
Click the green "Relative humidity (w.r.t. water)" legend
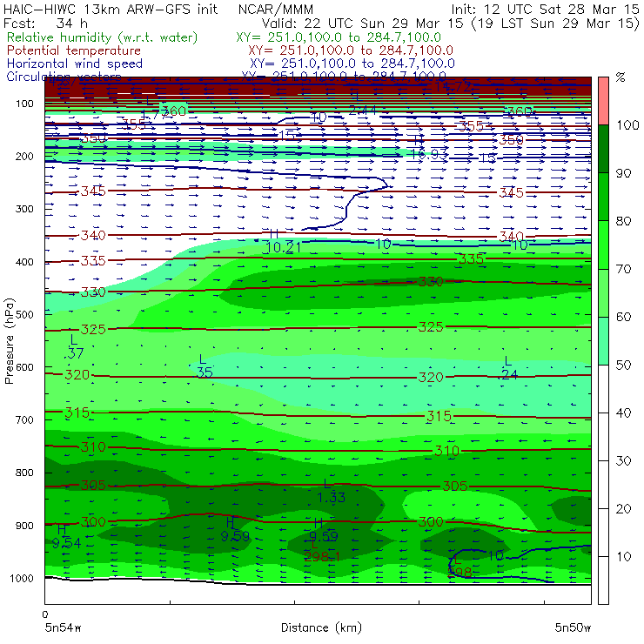click(x=103, y=37)
